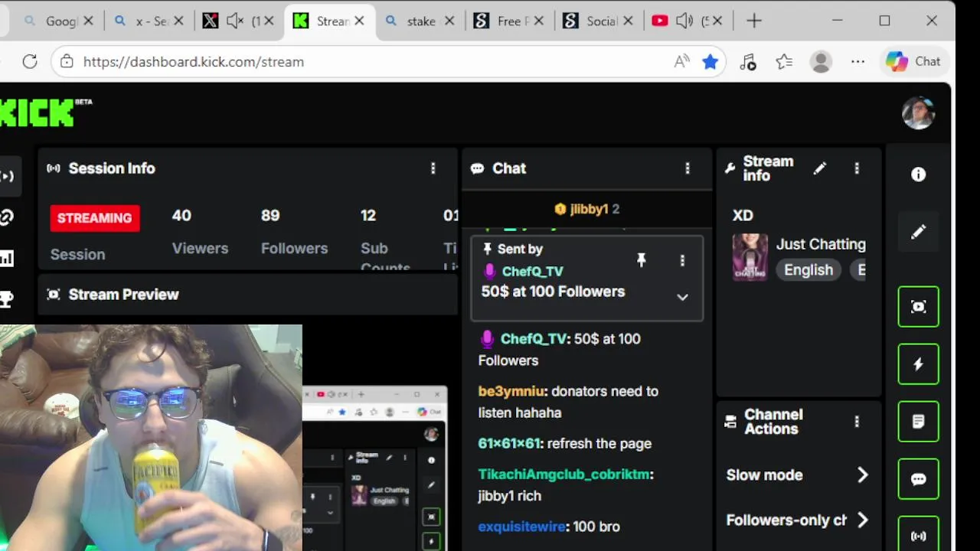The height and width of the screenshot is (551, 980).
Task: Open the Kick user avatar menu
Action: [918, 112]
